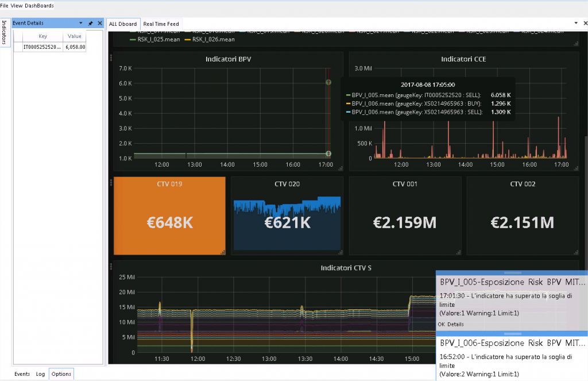Open the tab list dropdown arrow
588x381 pixels.
coord(576,24)
